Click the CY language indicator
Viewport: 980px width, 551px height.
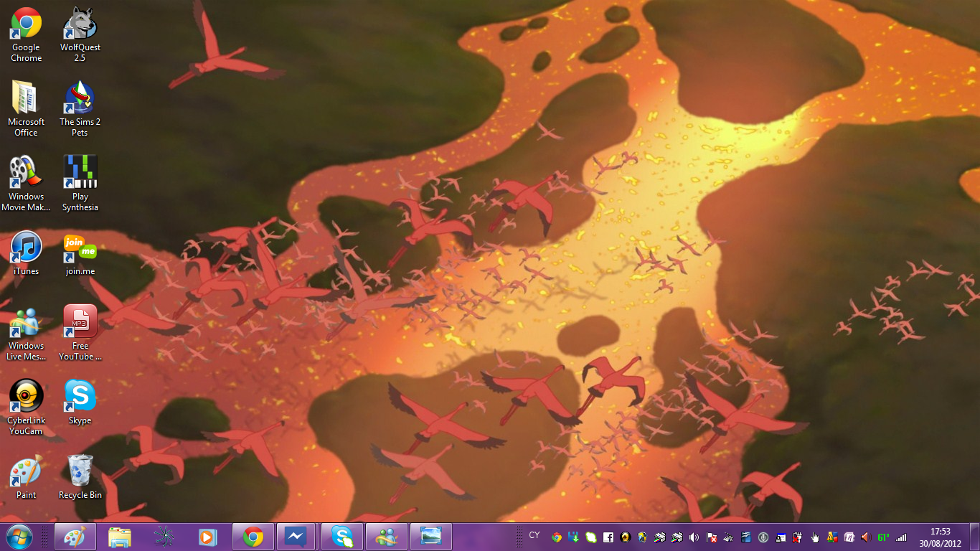click(x=534, y=535)
